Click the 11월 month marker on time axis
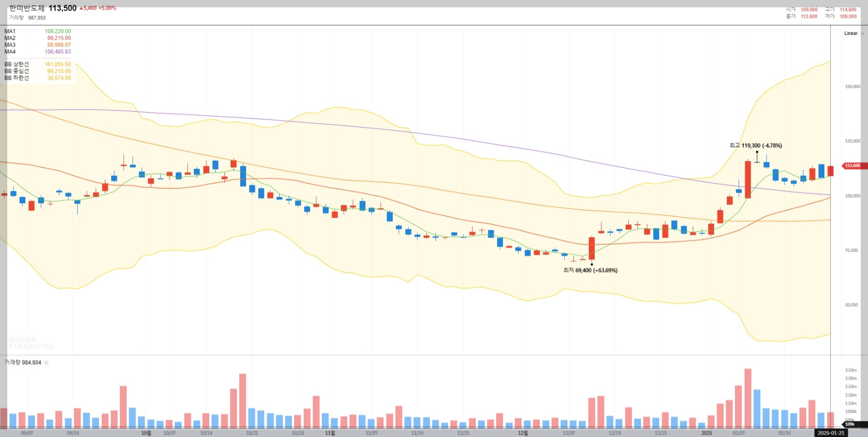868x437 pixels. (330, 433)
